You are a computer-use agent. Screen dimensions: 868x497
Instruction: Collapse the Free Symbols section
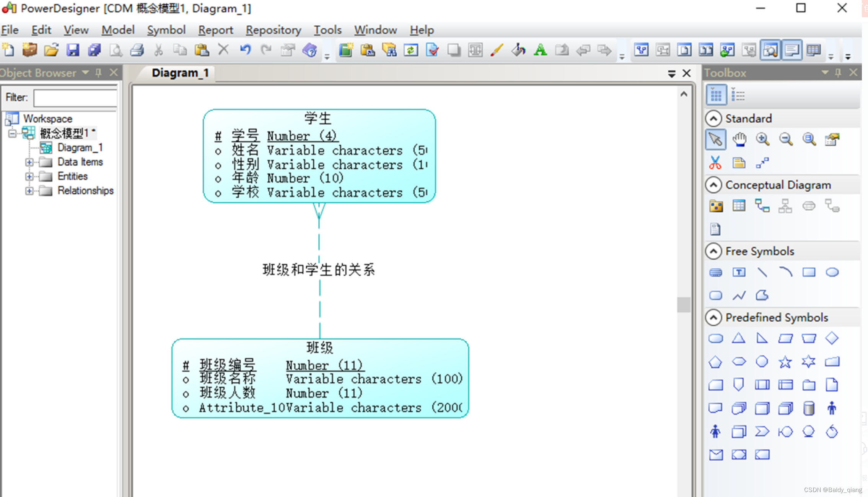click(x=714, y=251)
